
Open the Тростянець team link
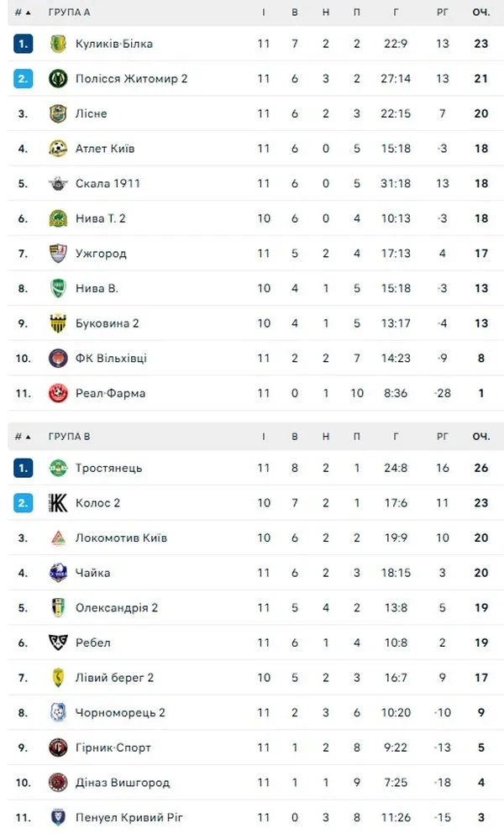[x=108, y=468]
